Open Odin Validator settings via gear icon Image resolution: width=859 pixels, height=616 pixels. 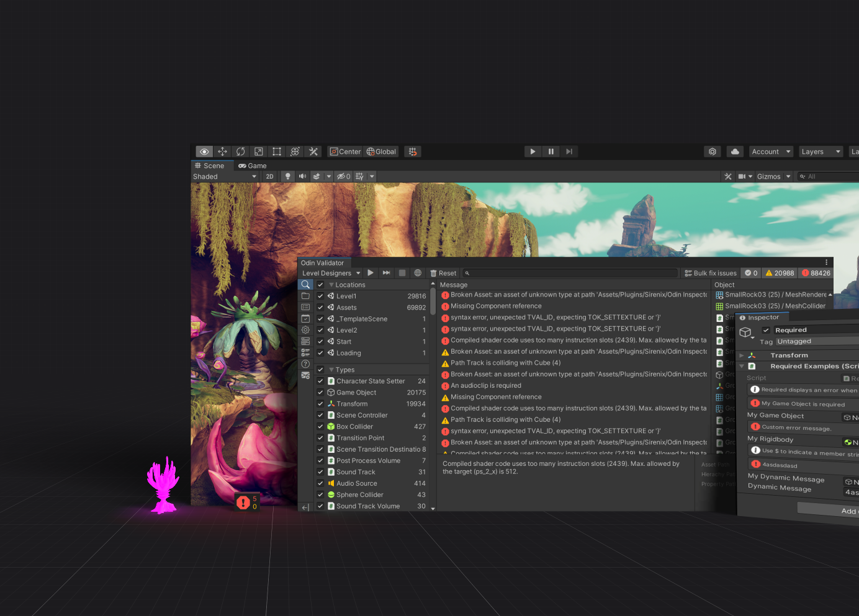pos(305,330)
